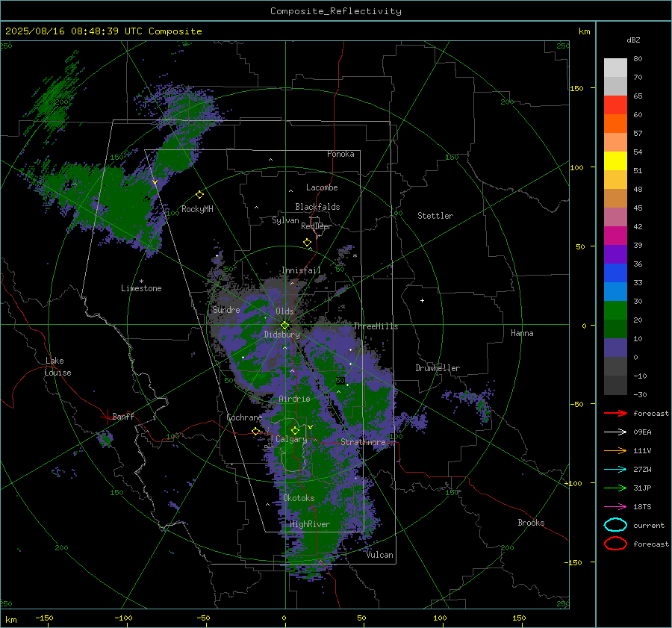
Task: Click the Stettler town label
Action: (435, 216)
